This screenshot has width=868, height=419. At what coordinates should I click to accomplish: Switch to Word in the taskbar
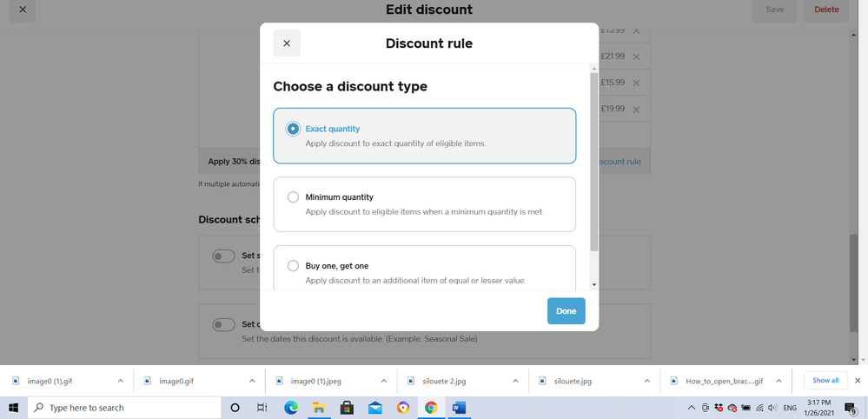[x=459, y=408]
